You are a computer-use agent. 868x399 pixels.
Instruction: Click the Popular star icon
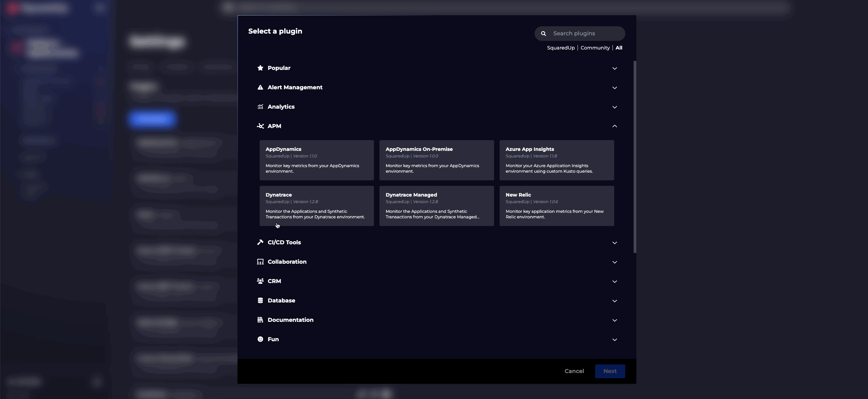260,68
